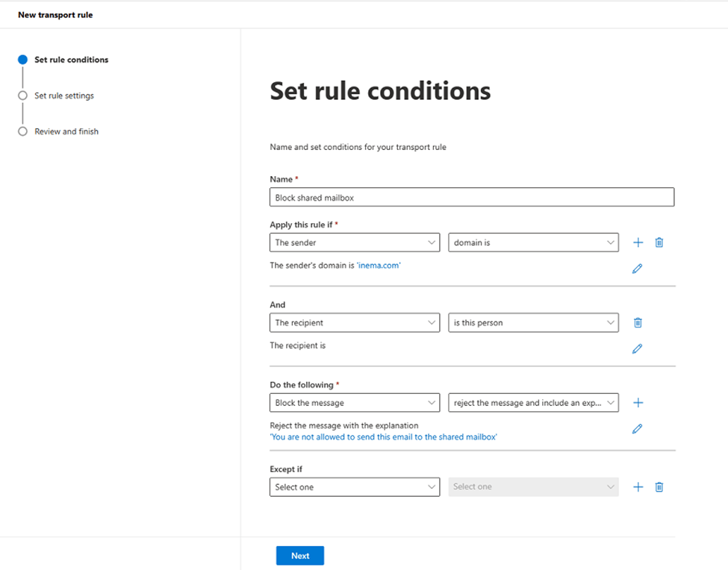Image resolution: width=728 pixels, height=570 pixels.
Task: Click the 'New transport rule' title
Action: coord(55,15)
